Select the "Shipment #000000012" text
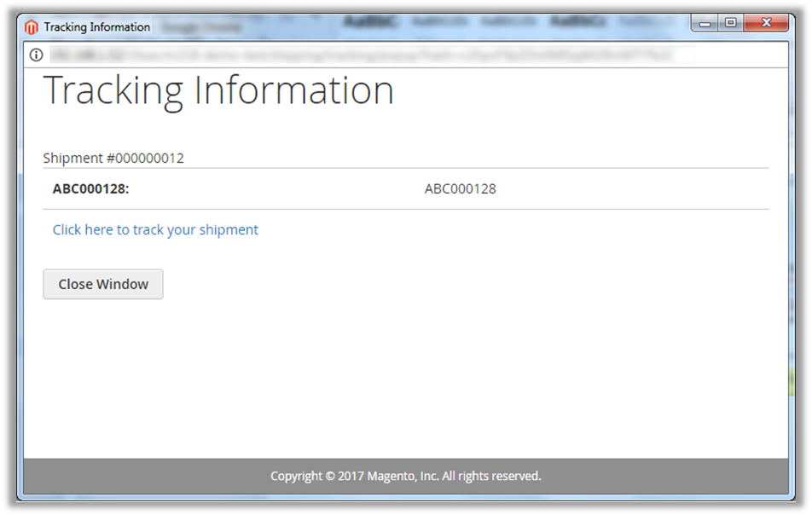This screenshot has width=812, height=515. point(113,158)
